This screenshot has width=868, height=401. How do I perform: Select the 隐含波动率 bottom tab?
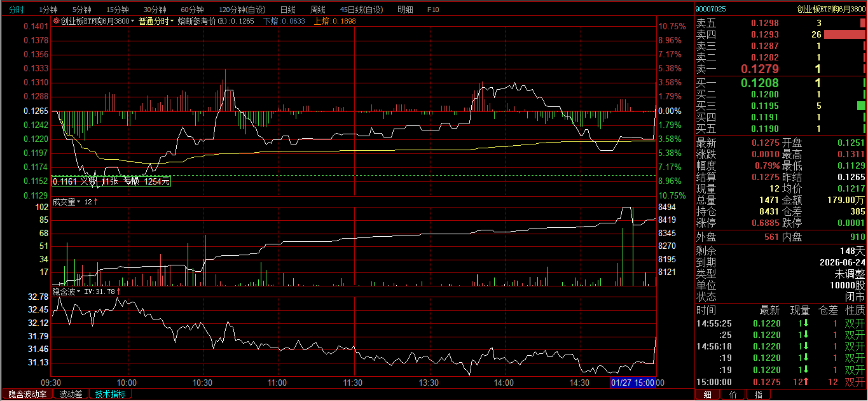[27, 394]
